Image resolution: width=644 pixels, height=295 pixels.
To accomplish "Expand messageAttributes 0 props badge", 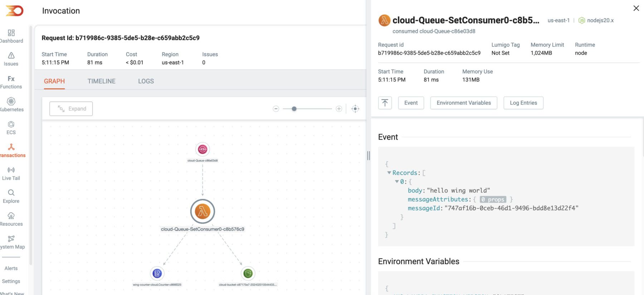I will [493, 200].
